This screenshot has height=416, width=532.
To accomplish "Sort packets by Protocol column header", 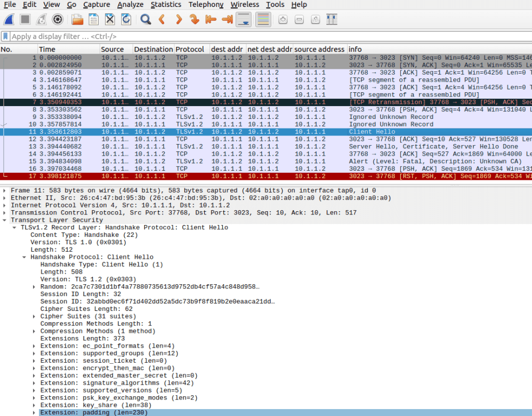I will point(190,49).
